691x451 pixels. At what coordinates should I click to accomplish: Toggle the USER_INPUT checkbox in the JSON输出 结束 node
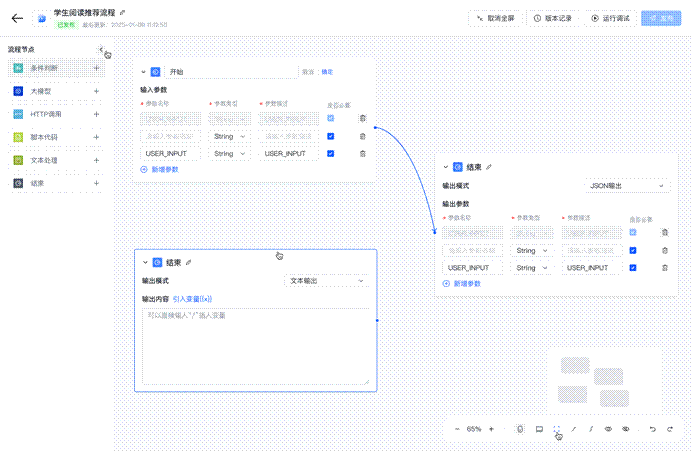pos(633,267)
